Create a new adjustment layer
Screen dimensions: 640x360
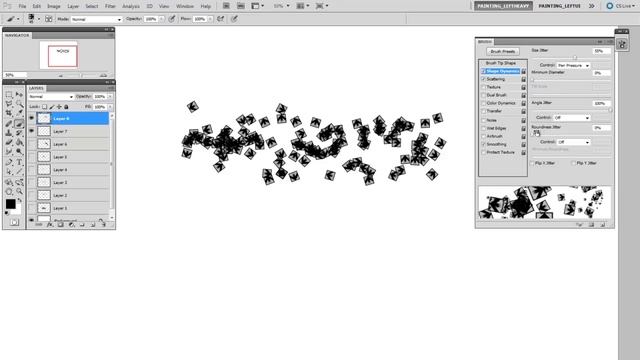click(71, 224)
